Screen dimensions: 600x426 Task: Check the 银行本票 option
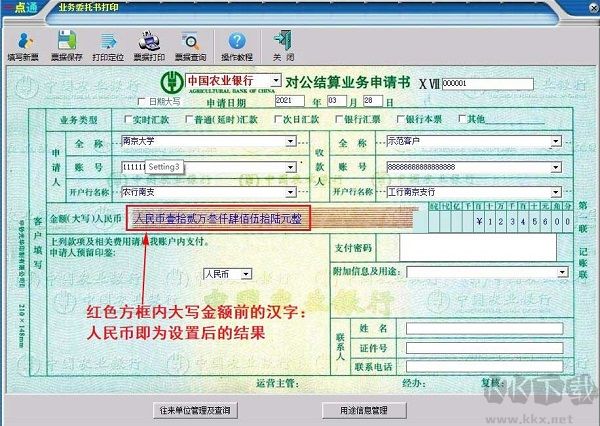(401, 119)
